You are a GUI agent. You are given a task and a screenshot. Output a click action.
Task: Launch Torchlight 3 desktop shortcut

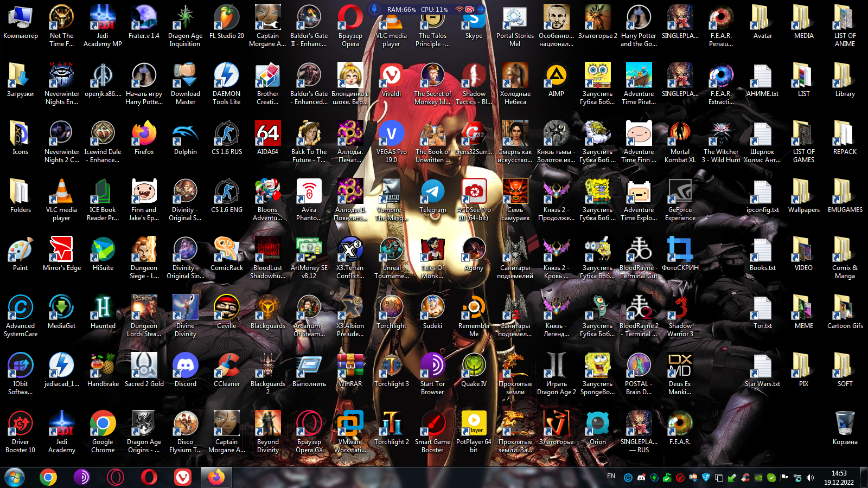391,370
